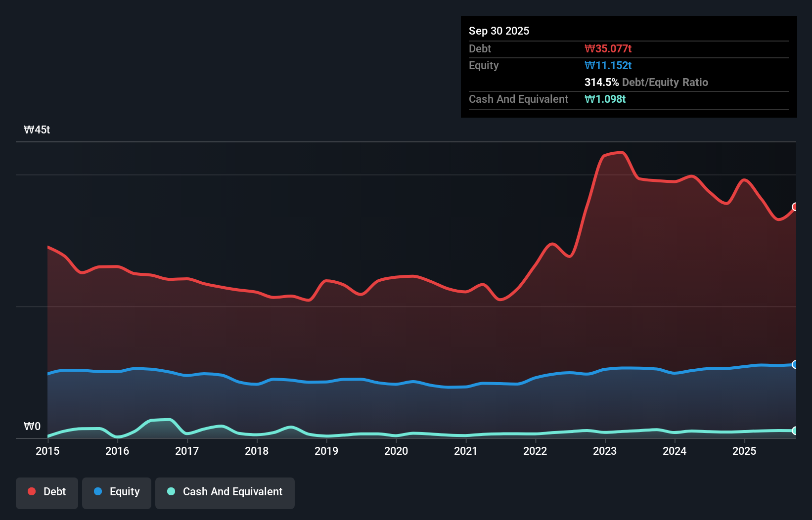
Task: Click the ₩11.152t equity value
Action: click(x=608, y=65)
